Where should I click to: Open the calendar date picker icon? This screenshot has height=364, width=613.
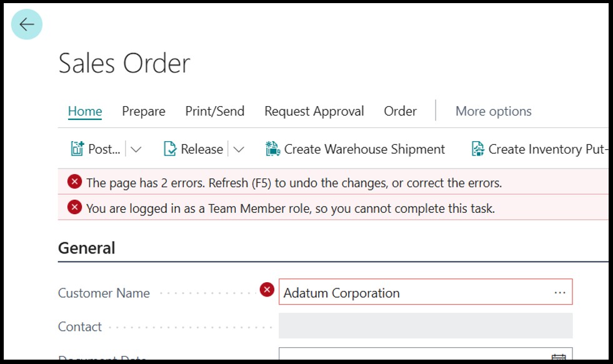coord(559,357)
